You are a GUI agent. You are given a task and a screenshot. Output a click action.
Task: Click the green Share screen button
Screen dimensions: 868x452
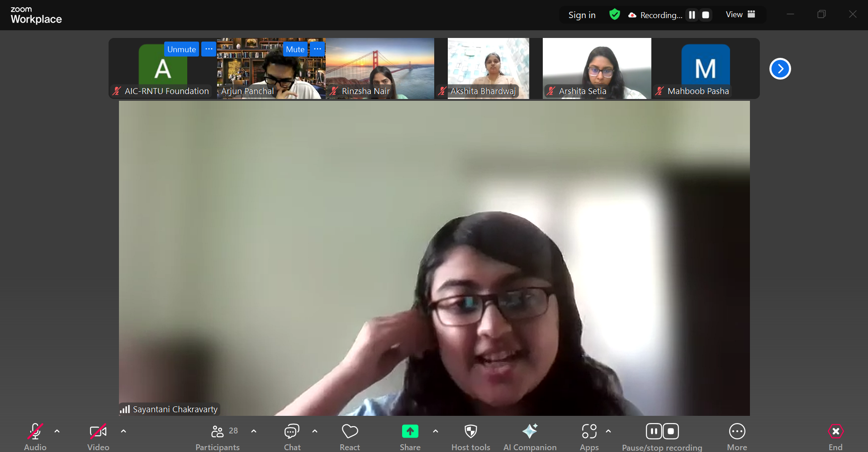[x=410, y=432]
